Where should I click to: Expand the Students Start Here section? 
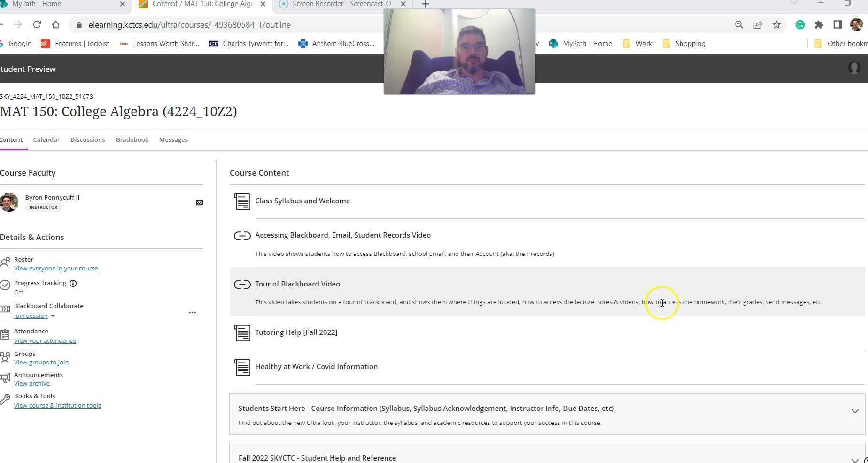click(x=854, y=411)
